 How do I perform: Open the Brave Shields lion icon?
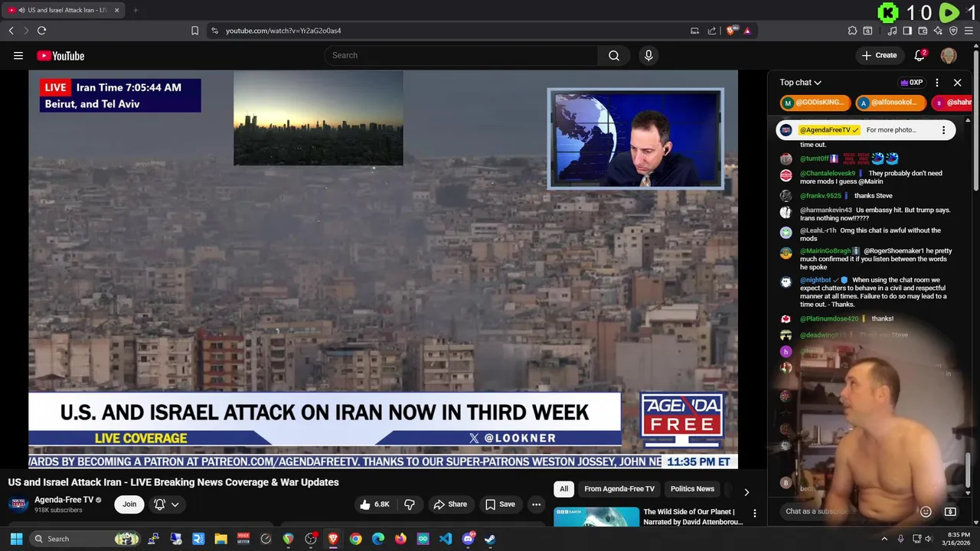click(x=732, y=31)
